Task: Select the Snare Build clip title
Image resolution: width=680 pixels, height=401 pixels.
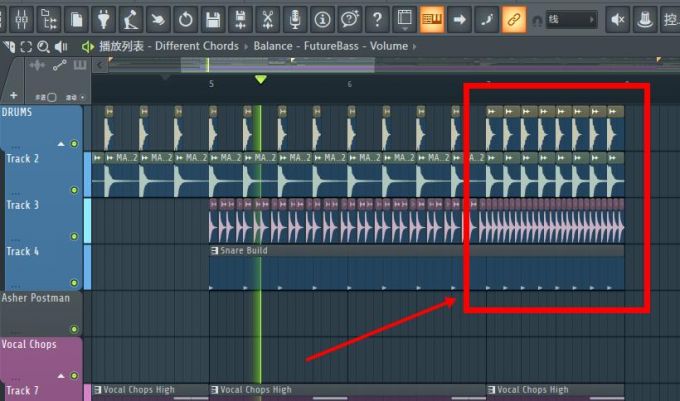Action: click(244, 251)
